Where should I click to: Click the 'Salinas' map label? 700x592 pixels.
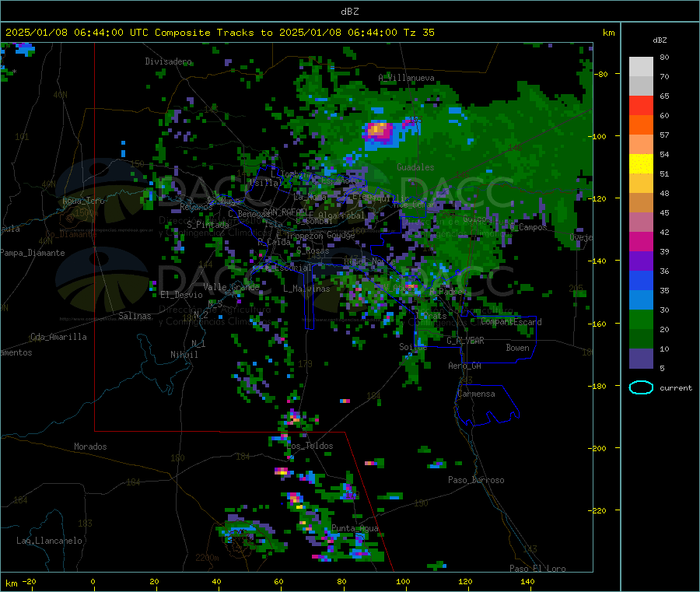pyautogui.click(x=135, y=316)
